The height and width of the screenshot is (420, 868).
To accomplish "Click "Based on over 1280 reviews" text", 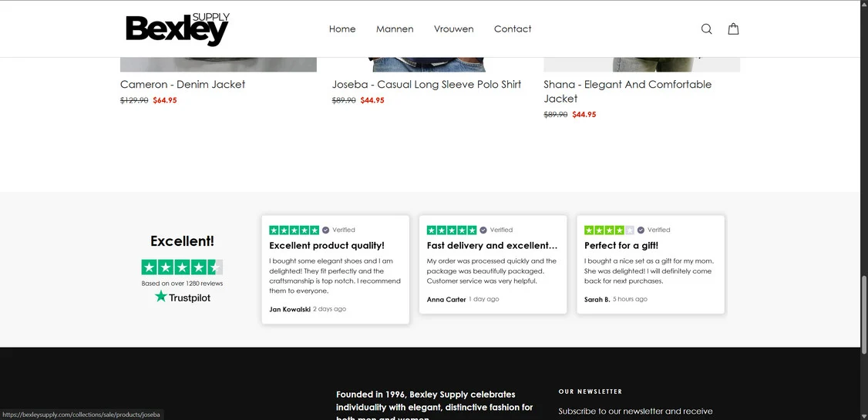I will [x=182, y=284].
